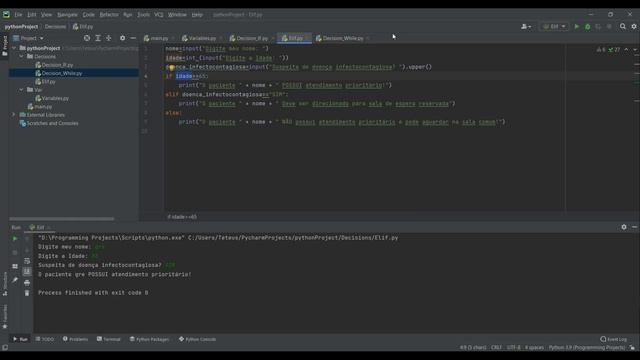Open IDE settings gear in top toolbar
640x360 pixels.
tap(634, 27)
